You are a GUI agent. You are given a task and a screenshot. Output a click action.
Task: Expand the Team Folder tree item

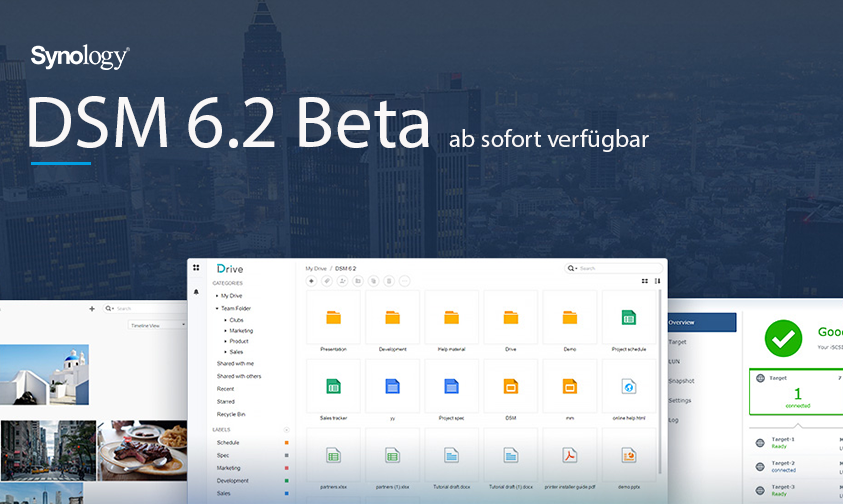217,309
